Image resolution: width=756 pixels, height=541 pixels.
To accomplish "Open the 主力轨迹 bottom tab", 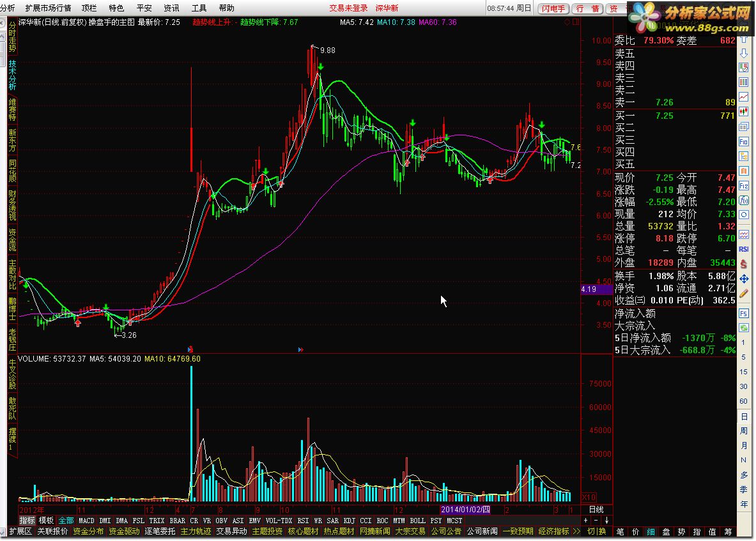I will (196, 531).
